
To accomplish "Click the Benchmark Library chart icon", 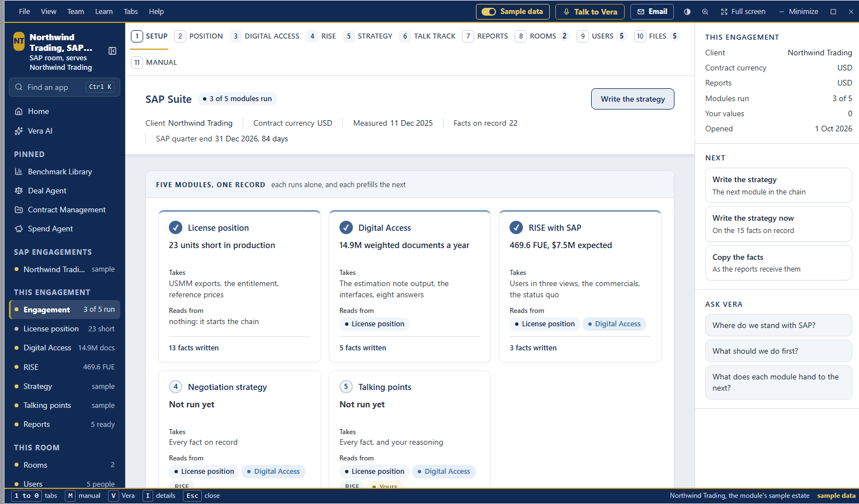I will 19,172.
